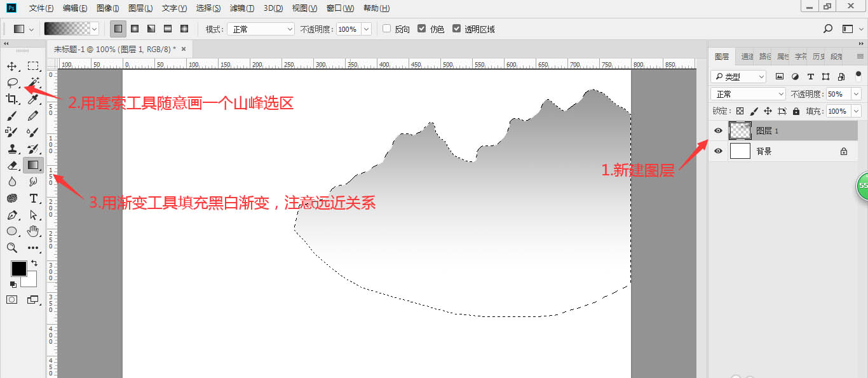Select the Move tool
868x378 pixels.
tap(11, 65)
